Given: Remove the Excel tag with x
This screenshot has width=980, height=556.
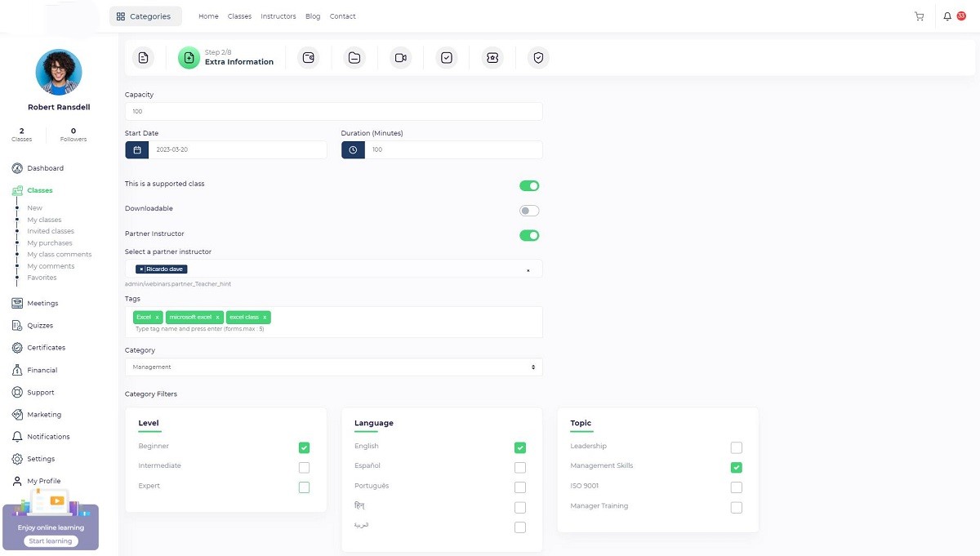Looking at the screenshot, I should (x=158, y=317).
